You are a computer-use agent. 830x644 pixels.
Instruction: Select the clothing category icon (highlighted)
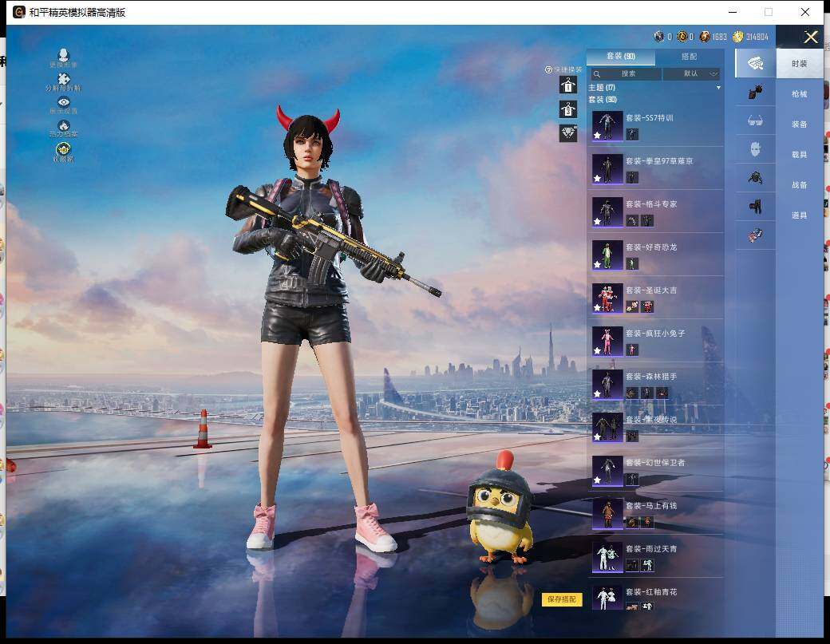coord(755,64)
